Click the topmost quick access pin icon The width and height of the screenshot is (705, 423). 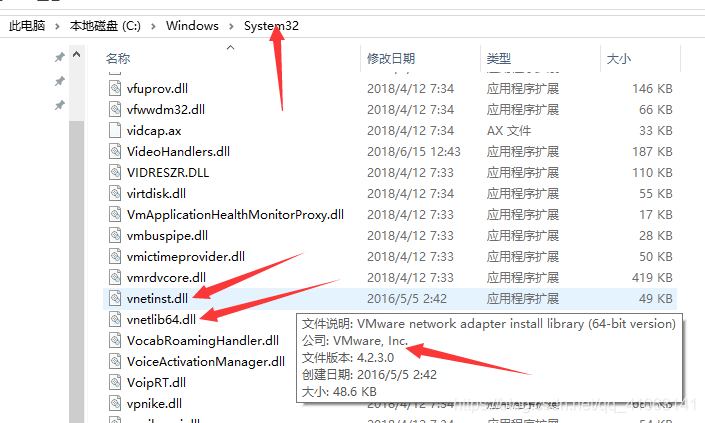[59, 57]
